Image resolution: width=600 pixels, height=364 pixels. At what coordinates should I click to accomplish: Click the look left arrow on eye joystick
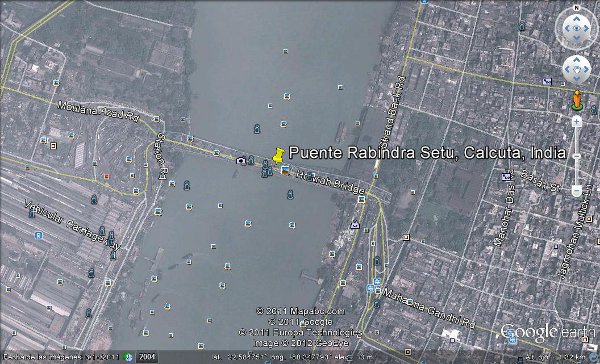pyautogui.click(x=567, y=29)
